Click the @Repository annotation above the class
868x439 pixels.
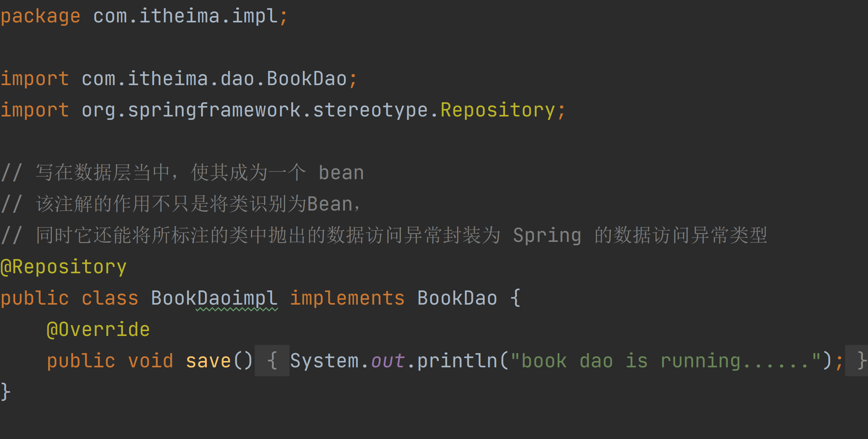click(x=63, y=267)
